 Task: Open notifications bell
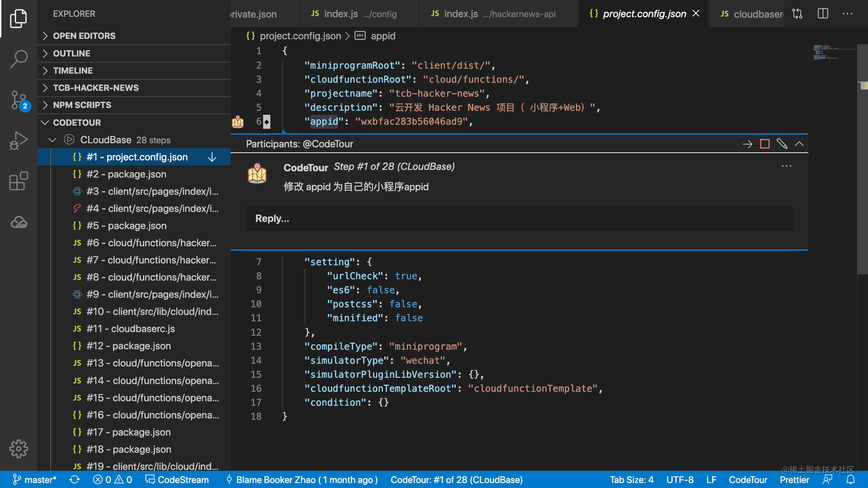click(850, 479)
